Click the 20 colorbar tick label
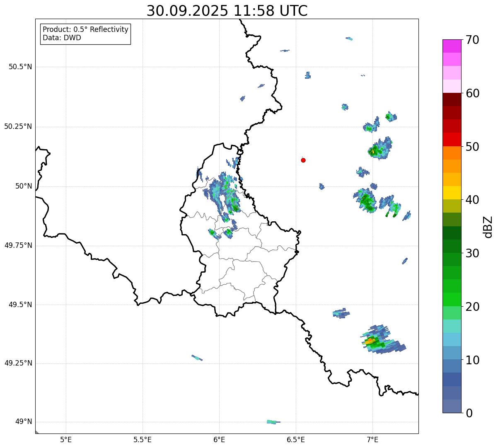This screenshot has height=448, width=498. 472,307
